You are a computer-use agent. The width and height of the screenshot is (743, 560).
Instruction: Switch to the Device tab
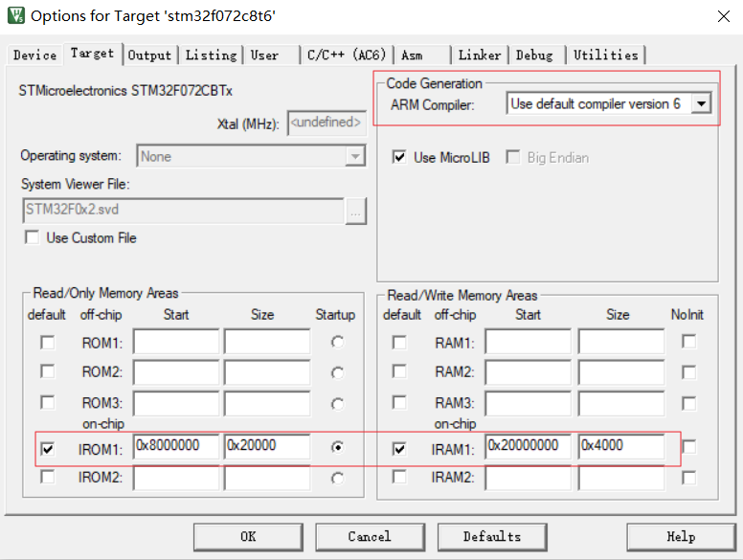[34, 55]
